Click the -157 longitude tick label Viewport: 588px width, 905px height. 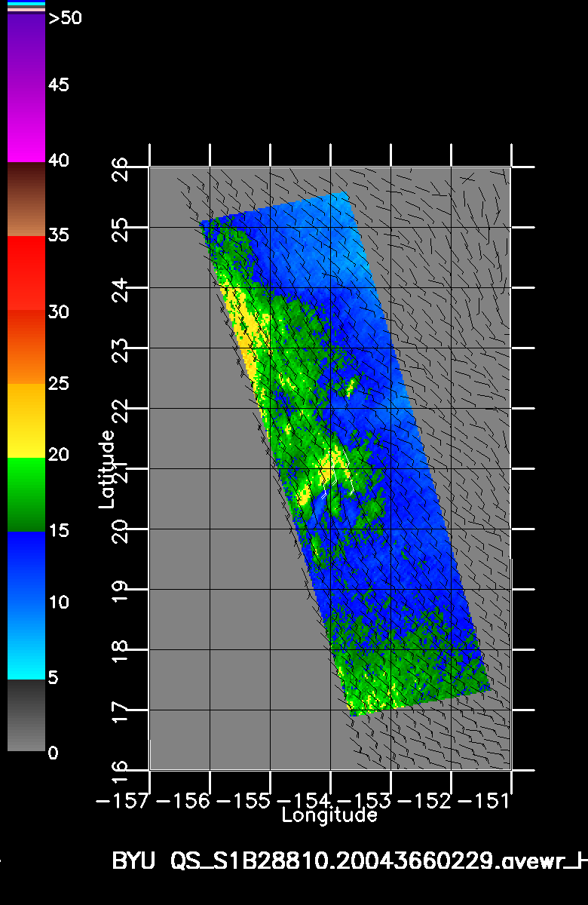[x=122, y=800]
